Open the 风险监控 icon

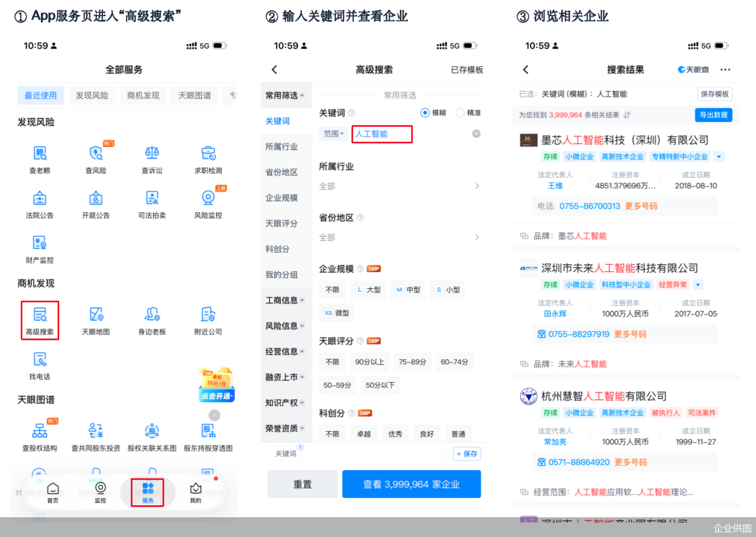[x=208, y=199]
